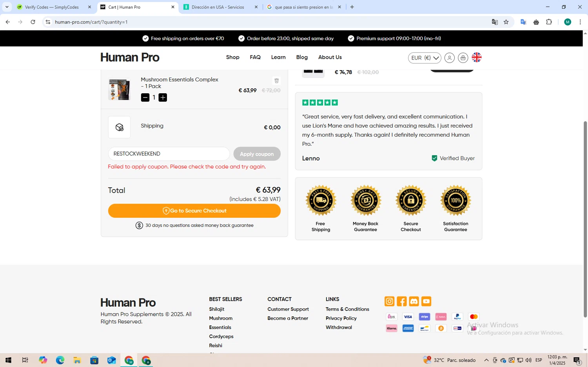View site information icon in address bar

pyautogui.click(x=48, y=22)
